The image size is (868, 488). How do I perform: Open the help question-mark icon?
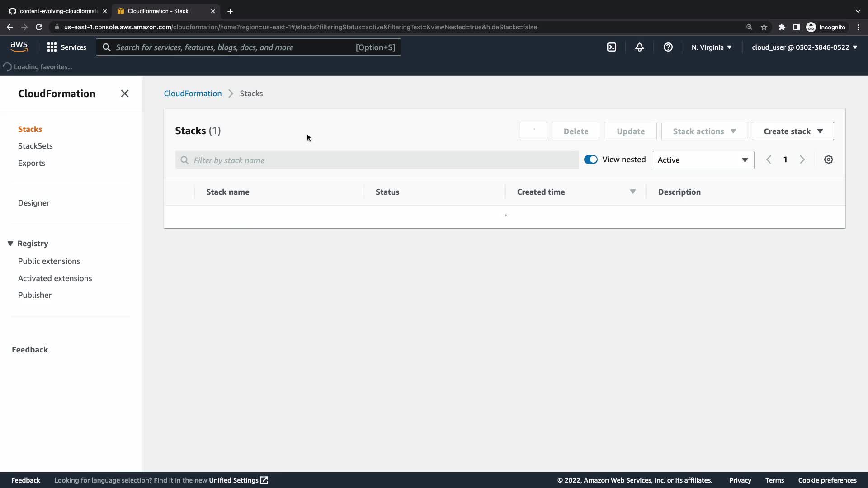pos(668,47)
